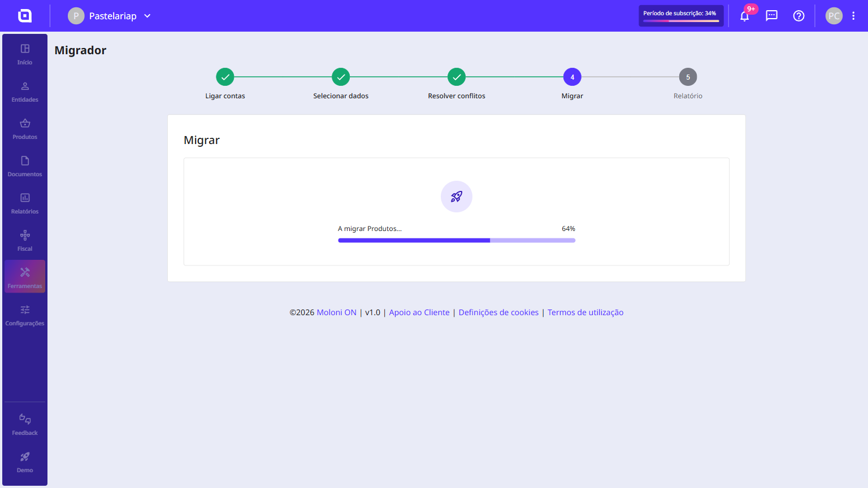Select the Ligar contas step
The height and width of the screenshot is (488, 868).
[x=225, y=84]
